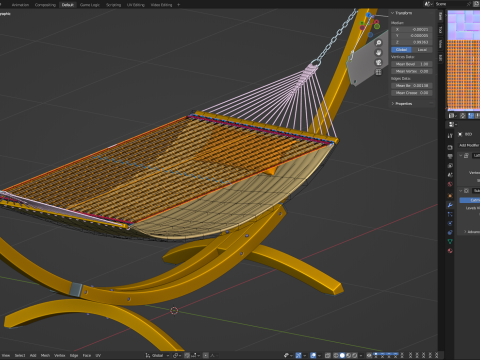Open the Mesh menu in viewport header

click(x=45, y=355)
